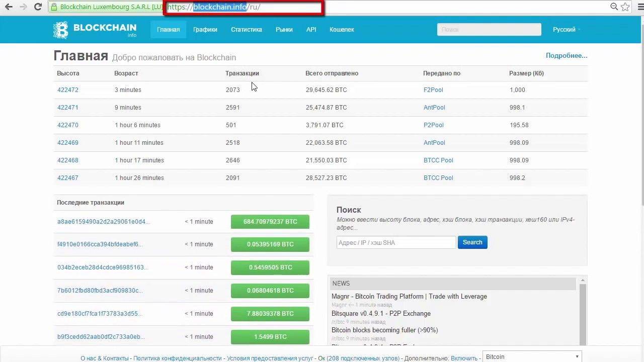Open block 422467
This screenshot has width=644, height=362.
[68, 178]
